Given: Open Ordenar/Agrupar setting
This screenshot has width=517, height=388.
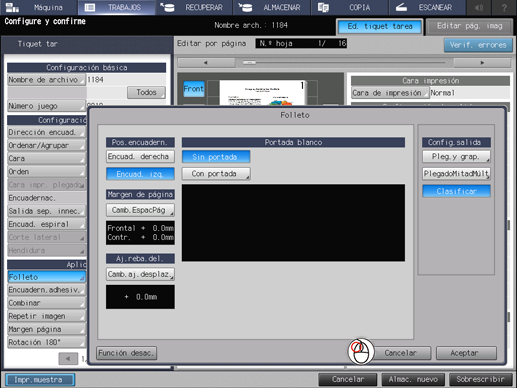Looking at the screenshot, I should pos(46,146).
